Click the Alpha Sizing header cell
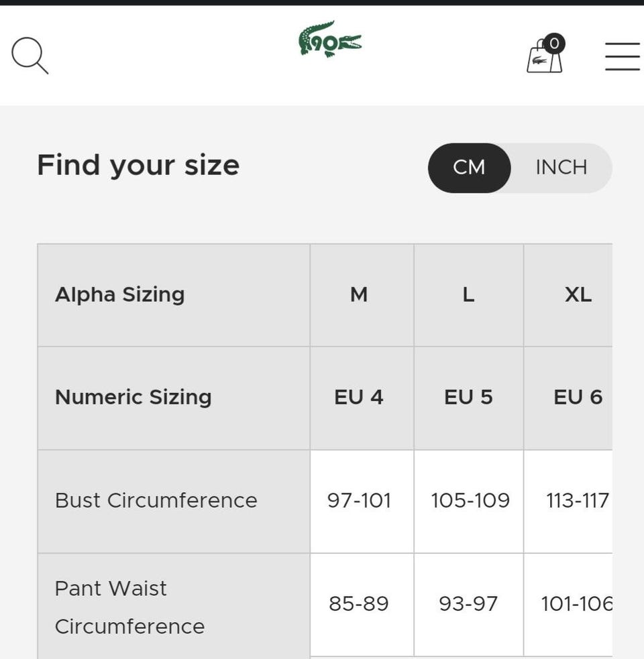Image resolution: width=644 pixels, height=659 pixels. [174, 295]
